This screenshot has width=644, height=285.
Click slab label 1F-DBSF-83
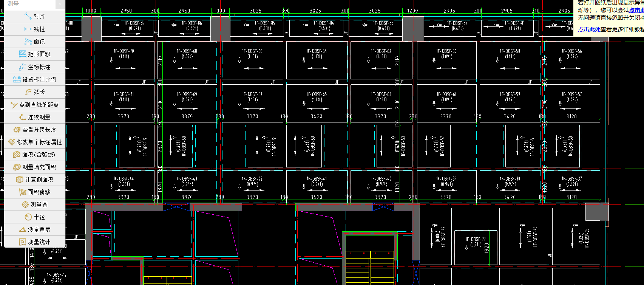coord(383,23)
